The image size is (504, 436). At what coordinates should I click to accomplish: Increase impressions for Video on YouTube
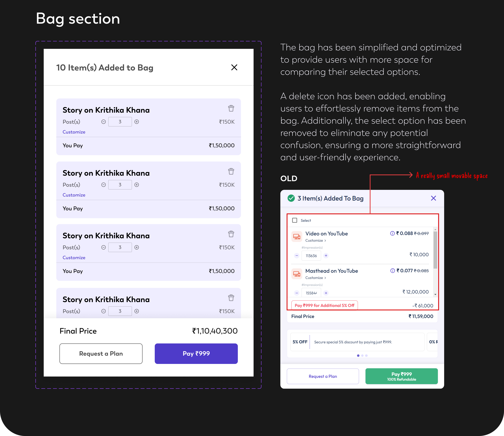click(x=326, y=255)
